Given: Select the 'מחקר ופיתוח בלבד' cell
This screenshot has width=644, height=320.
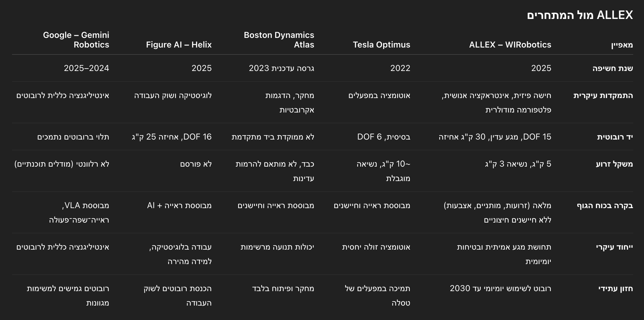Looking at the screenshot, I should (283, 288).
